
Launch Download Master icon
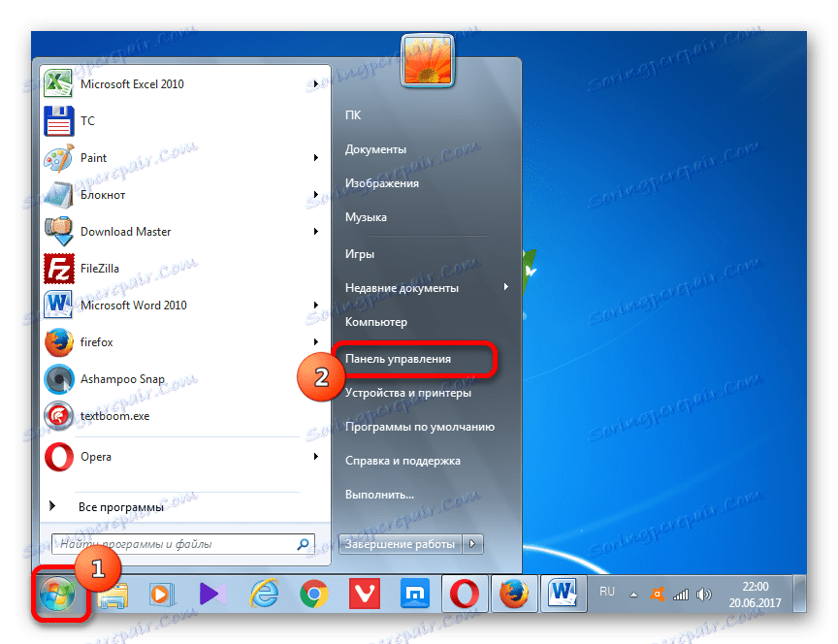point(58,232)
